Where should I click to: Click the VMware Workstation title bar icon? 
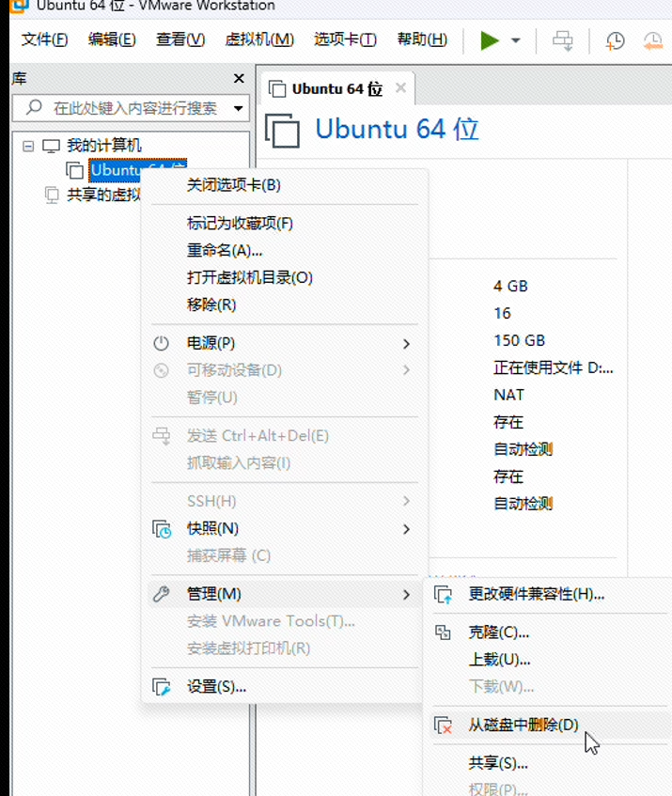[19, 6]
